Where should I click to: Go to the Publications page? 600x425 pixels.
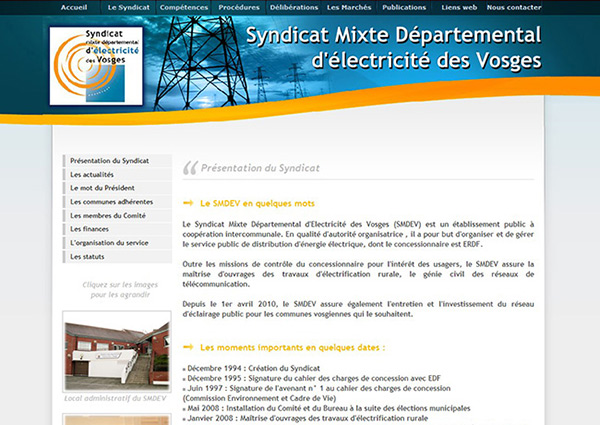pyautogui.click(x=404, y=7)
